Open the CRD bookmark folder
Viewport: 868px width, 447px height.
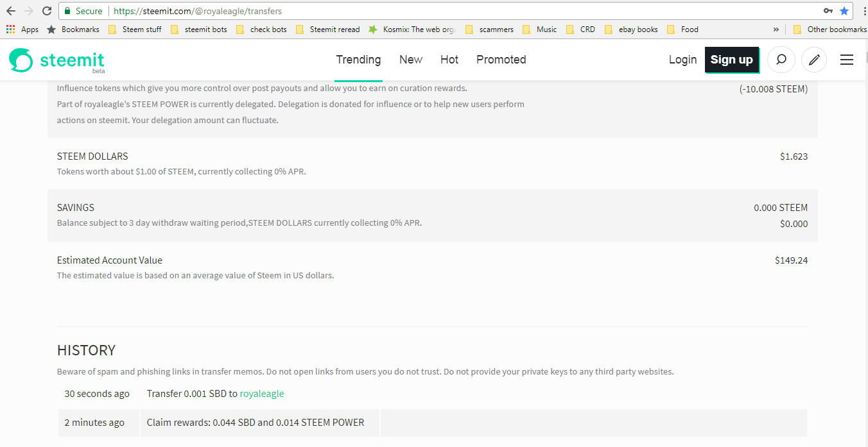[x=580, y=30]
